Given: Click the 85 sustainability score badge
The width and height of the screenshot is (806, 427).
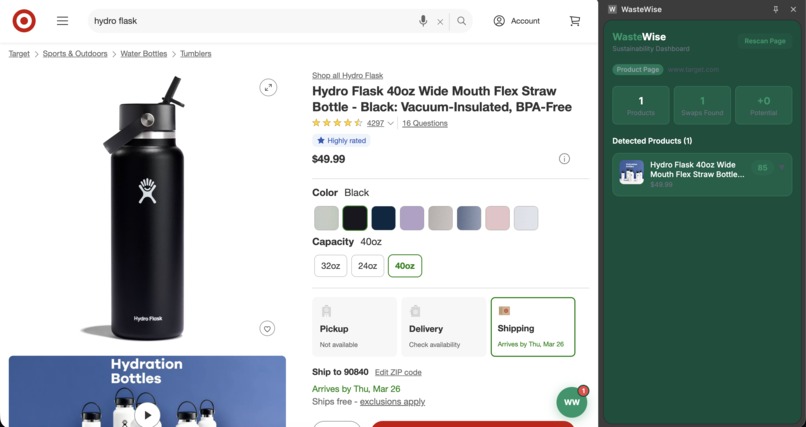Looking at the screenshot, I should point(762,168).
